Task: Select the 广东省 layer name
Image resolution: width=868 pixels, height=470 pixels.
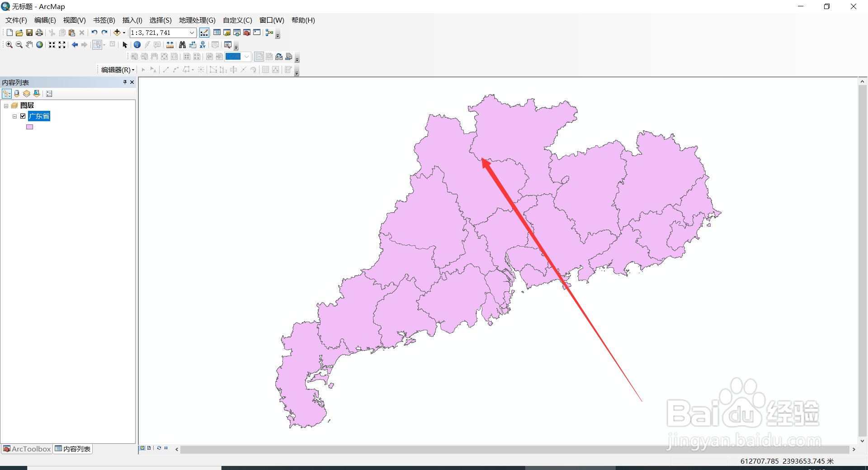Action: [x=39, y=116]
